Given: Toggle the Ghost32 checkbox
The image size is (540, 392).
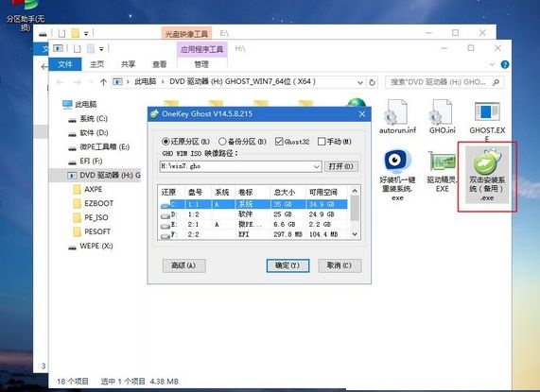Looking at the screenshot, I should 292,142.
